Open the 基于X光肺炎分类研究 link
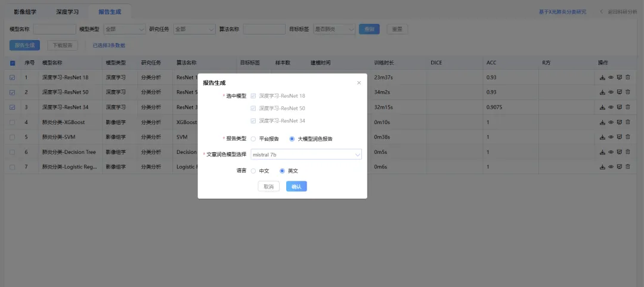The image size is (644, 287). coord(563,12)
